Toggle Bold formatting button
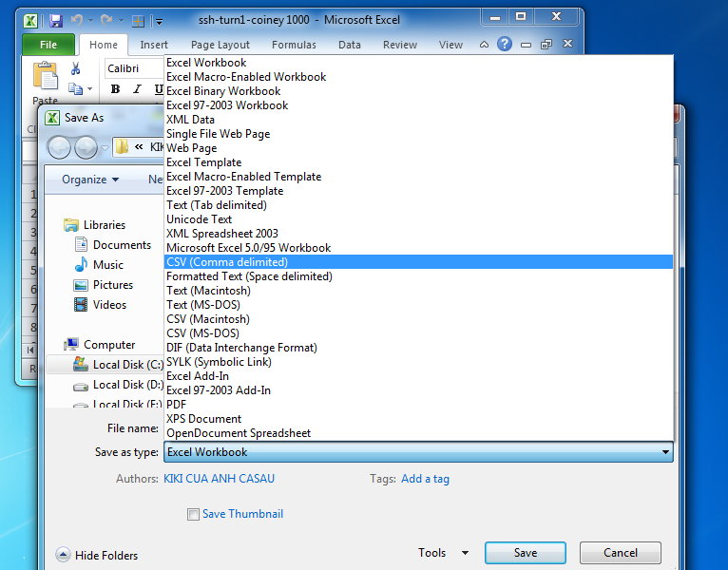This screenshot has width=728, height=570. point(116,89)
